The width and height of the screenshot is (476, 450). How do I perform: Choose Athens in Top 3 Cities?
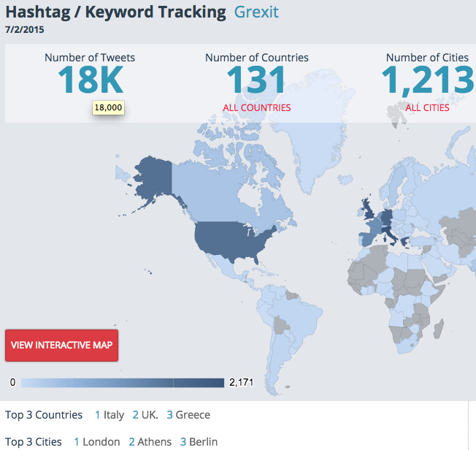pyautogui.click(x=154, y=442)
